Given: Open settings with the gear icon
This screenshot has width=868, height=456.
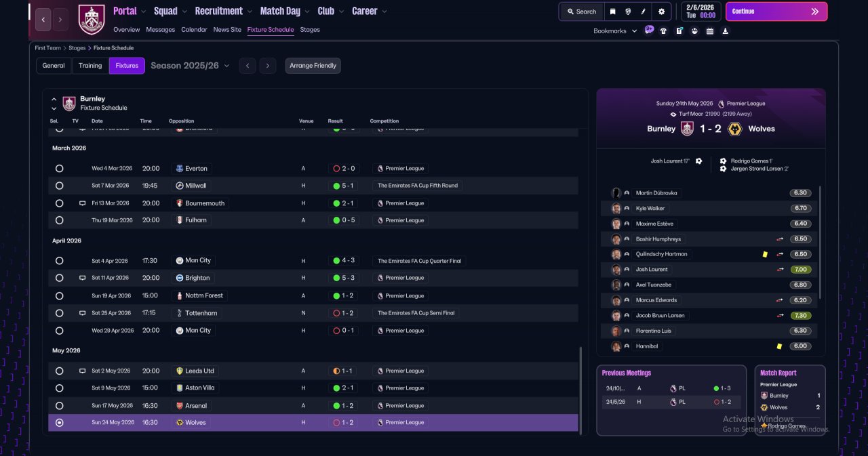Looking at the screenshot, I should point(661,12).
